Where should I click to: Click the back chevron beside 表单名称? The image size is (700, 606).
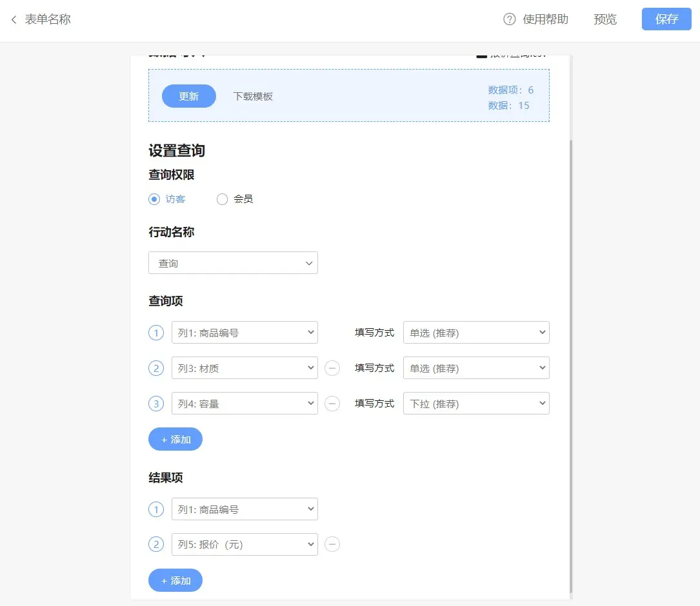(14, 19)
